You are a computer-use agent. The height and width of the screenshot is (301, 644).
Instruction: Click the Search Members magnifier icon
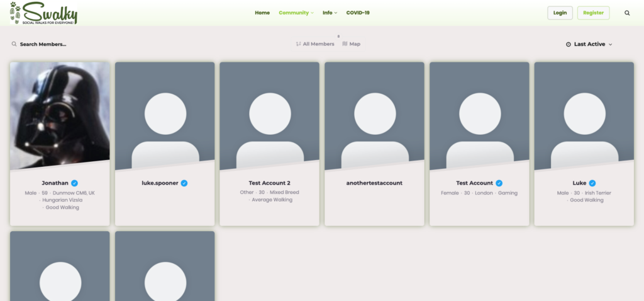(14, 44)
